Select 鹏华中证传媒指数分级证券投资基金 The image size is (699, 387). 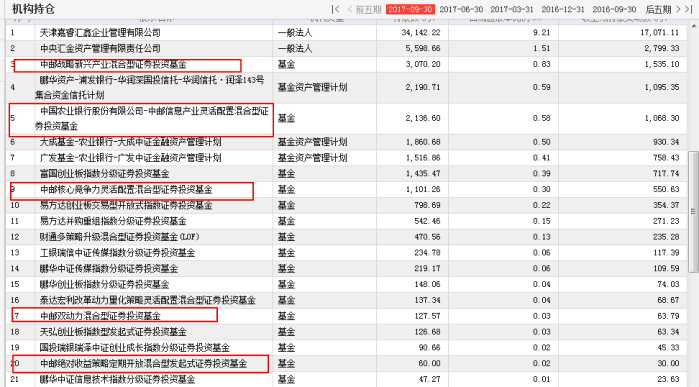(x=108, y=268)
